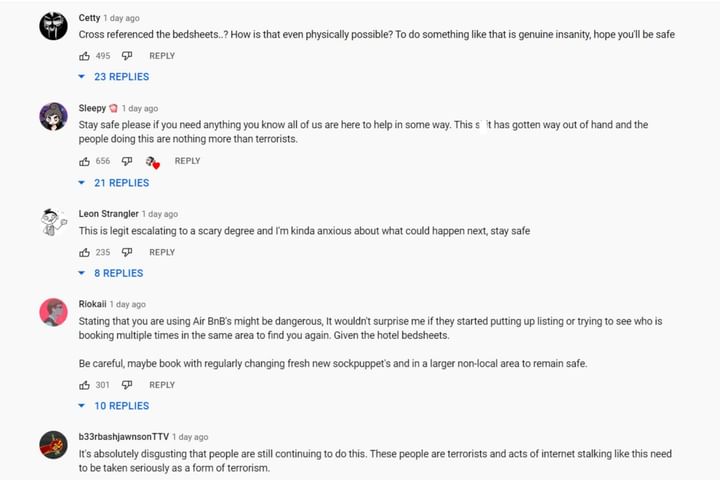Image resolution: width=720 pixels, height=480 pixels.
Task: Reply to Riokaii's comment
Action: tap(162, 385)
